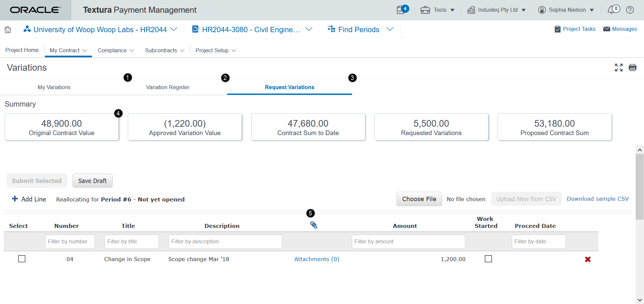This screenshot has height=304, width=644.
Task: Focus the Filter by date field
Action: 539,241
